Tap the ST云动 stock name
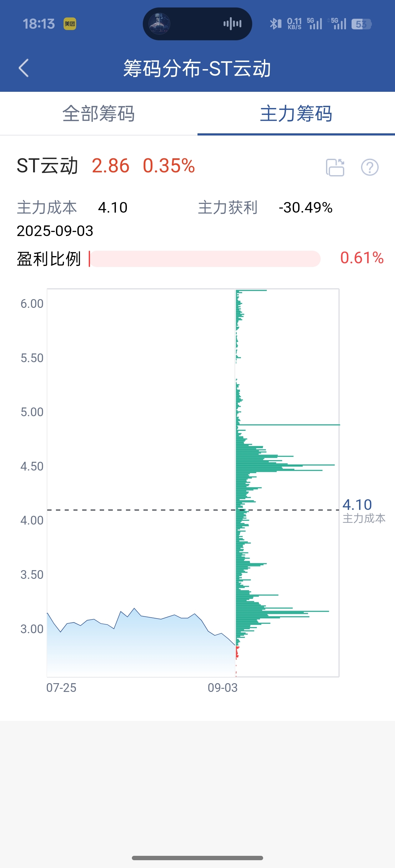Image resolution: width=395 pixels, height=868 pixels. pyautogui.click(x=47, y=166)
